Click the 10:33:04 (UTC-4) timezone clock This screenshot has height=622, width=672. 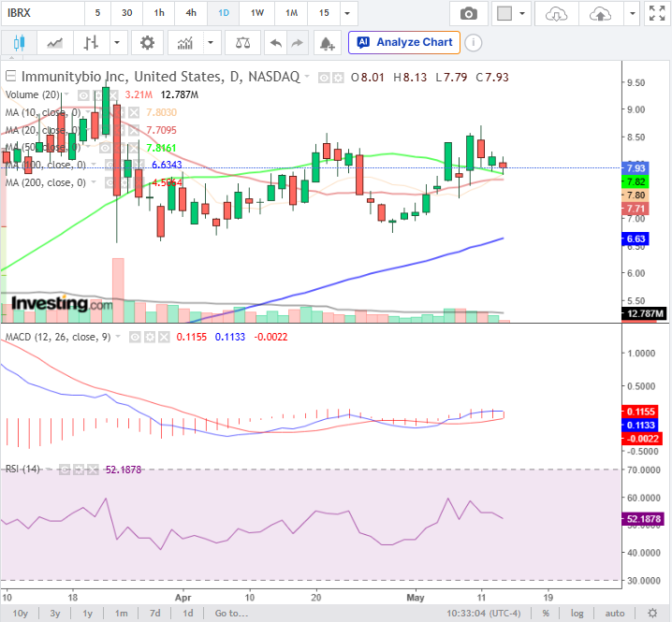coord(484,613)
